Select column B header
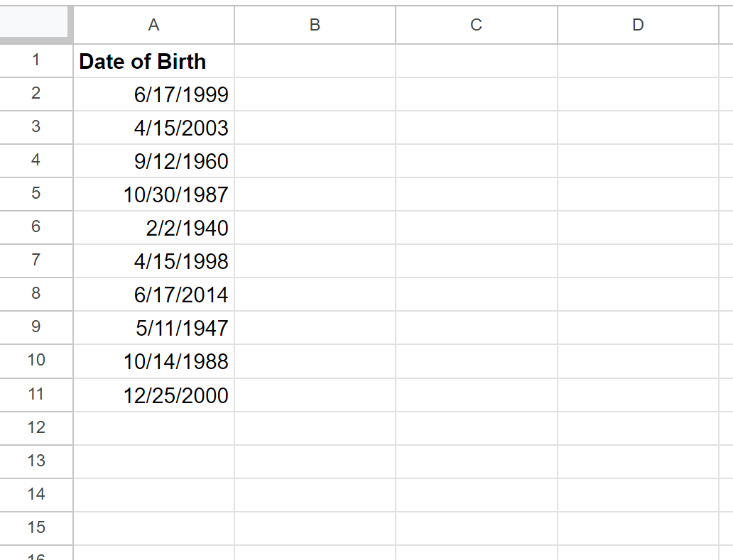733x560 pixels. pos(315,25)
